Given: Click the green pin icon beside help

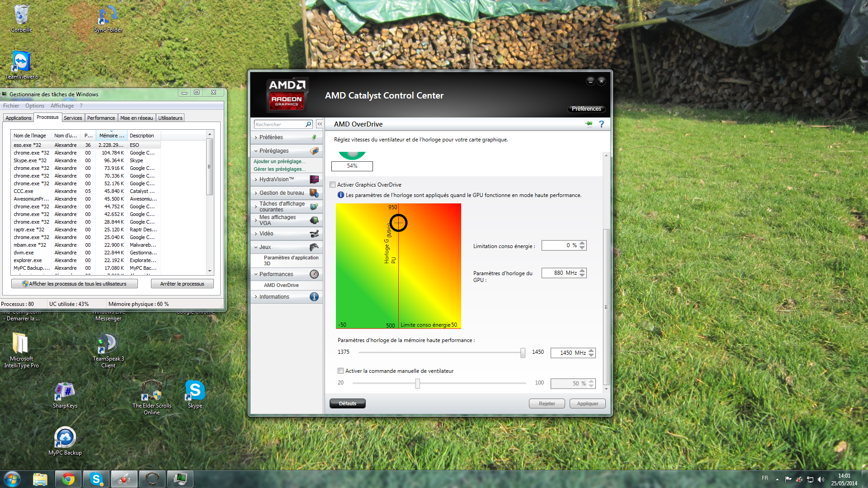Looking at the screenshot, I should tap(589, 124).
